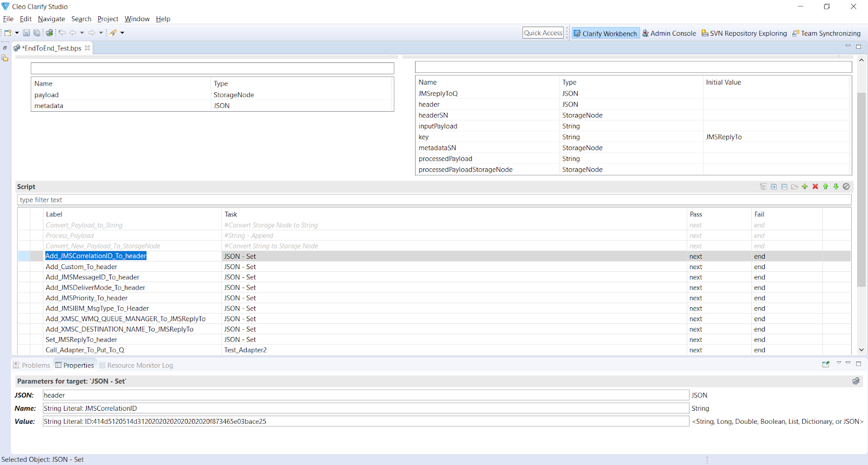This screenshot has width=868, height=465.
Task: Click the open folder icon in Script toolbar
Action: point(794,187)
